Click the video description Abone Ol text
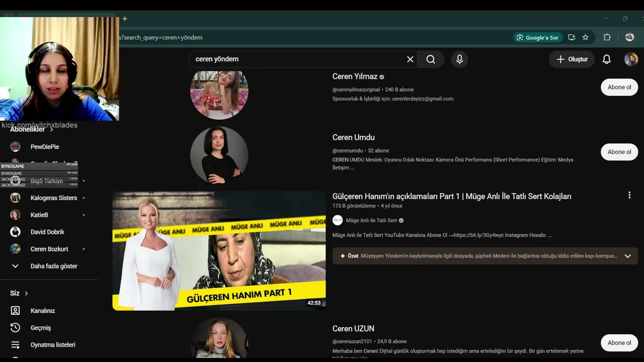The image size is (644, 362). (442, 235)
